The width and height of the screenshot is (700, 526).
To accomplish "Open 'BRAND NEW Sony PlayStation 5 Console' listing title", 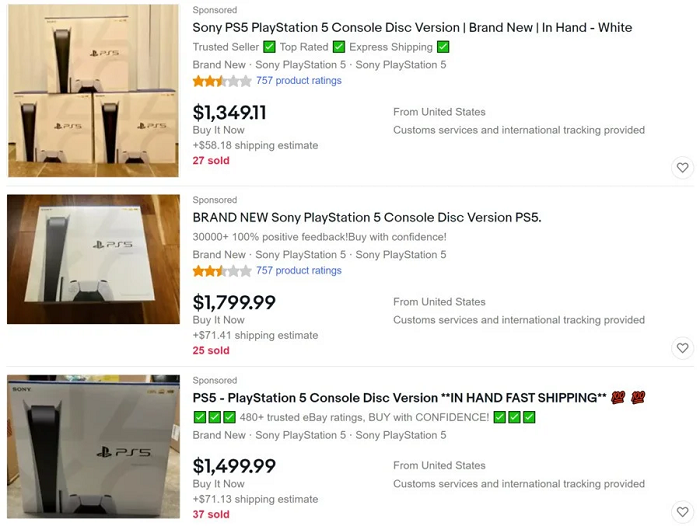I will coord(366,218).
